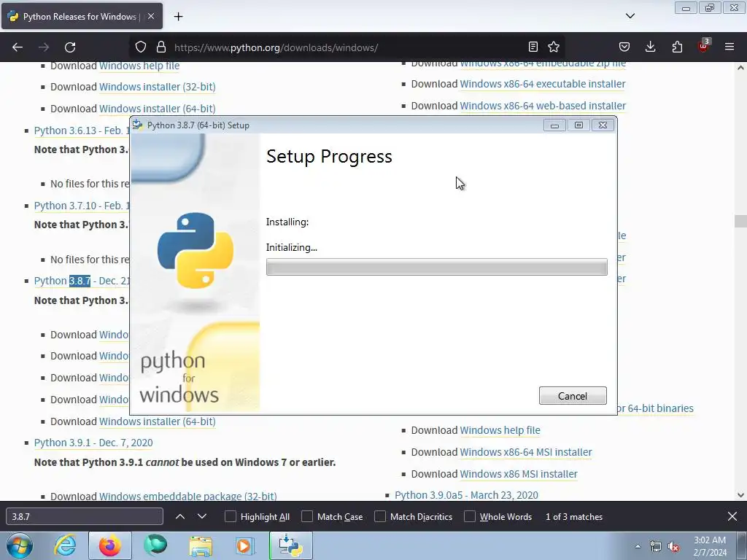Minimize the Python Setup dialog

tap(554, 125)
